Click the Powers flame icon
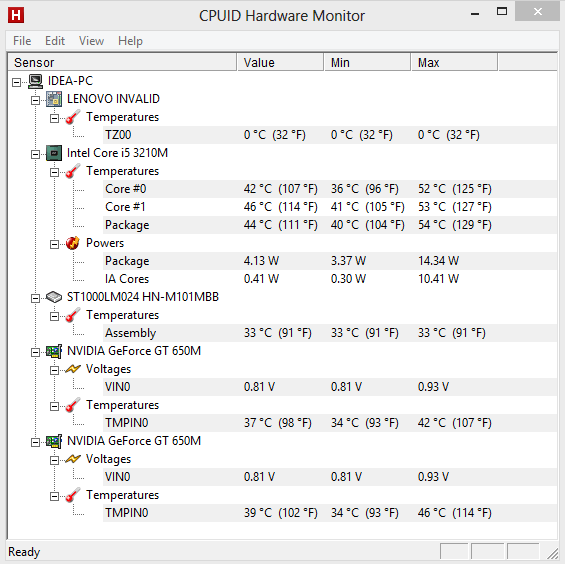The width and height of the screenshot is (565, 564). (x=73, y=243)
